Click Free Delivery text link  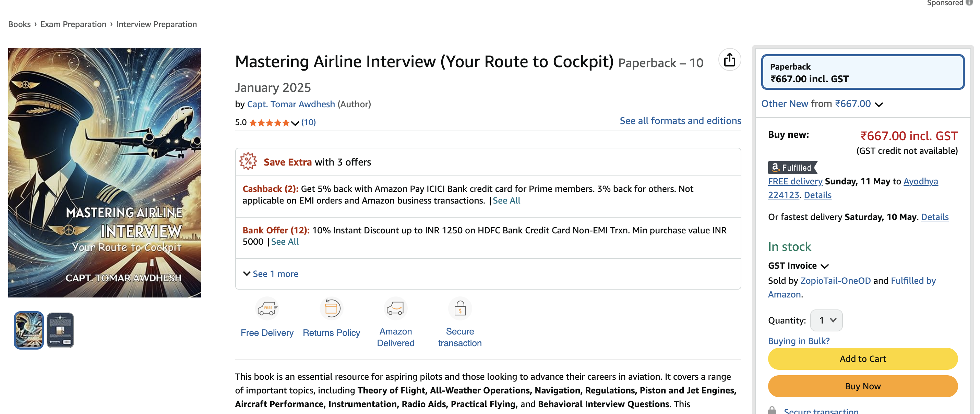click(267, 333)
